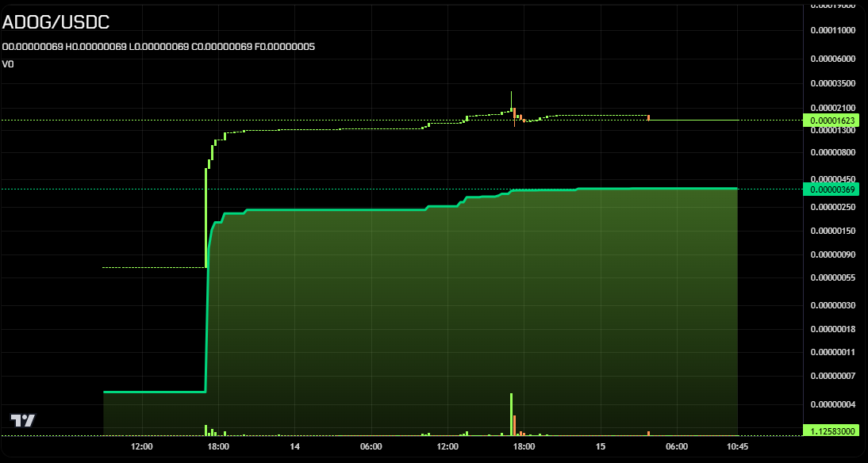Click the 0.00000004 price axis label
868x463 pixels.
(832, 404)
